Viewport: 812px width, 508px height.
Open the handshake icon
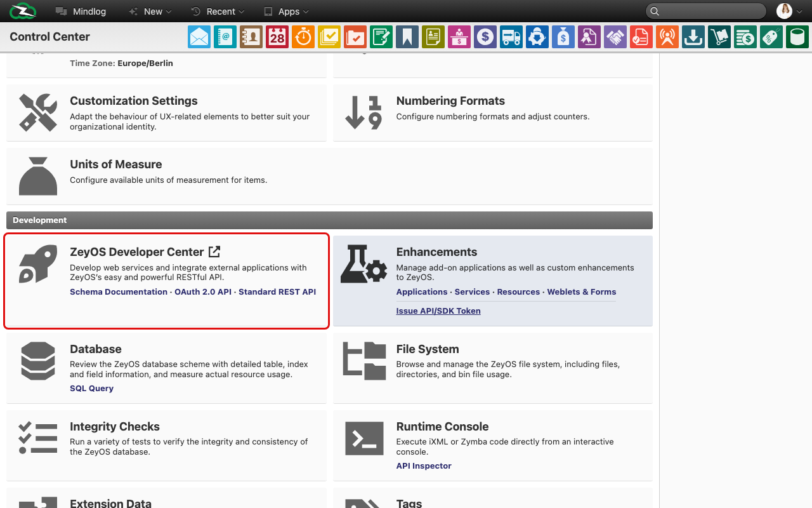(x=615, y=37)
